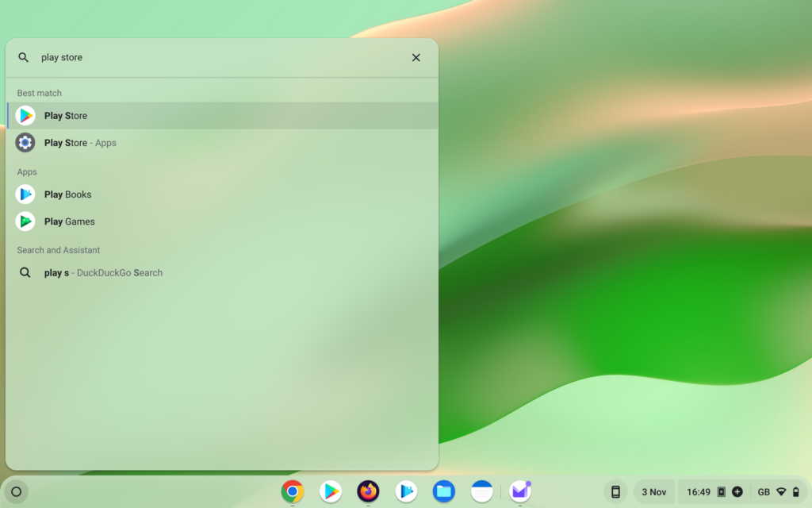Open the purple mail app on the shelf

520,491
